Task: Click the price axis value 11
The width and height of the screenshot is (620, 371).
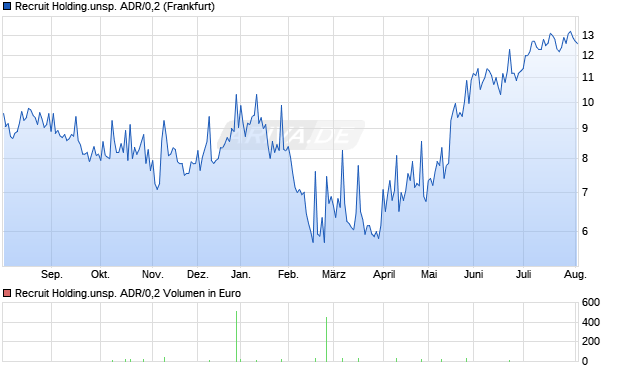Action: [x=588, y=78]
